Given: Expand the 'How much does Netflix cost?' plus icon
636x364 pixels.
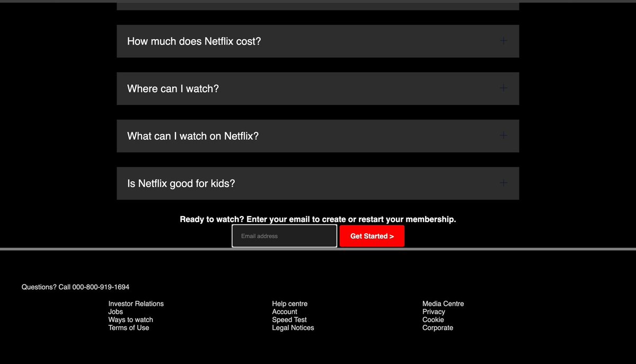Looking at the screenshot, I should (x=503, y=41).
